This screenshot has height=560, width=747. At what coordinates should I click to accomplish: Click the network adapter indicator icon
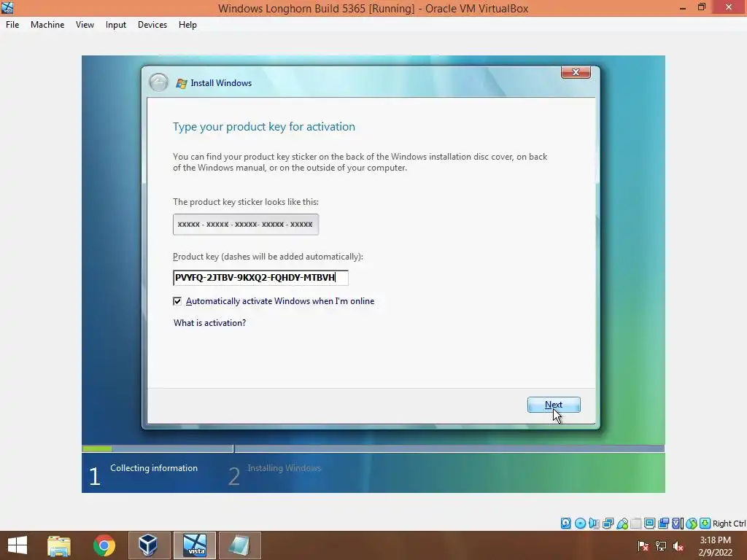(608, 524)
